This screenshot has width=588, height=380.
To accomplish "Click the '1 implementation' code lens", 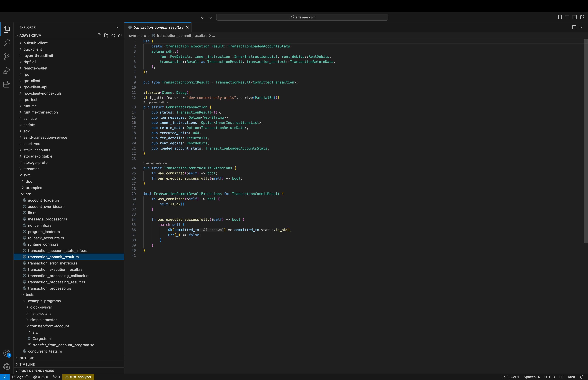I will [155, 163].
